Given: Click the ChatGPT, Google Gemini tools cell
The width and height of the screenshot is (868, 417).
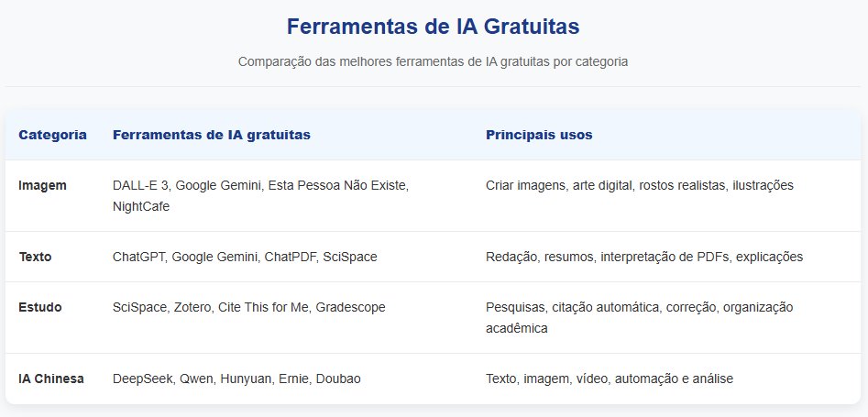Looking at the screenshot, I should click(244, 257).
